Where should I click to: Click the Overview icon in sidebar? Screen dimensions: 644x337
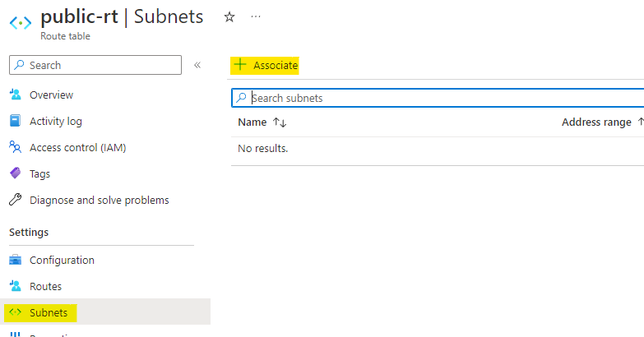15,95
